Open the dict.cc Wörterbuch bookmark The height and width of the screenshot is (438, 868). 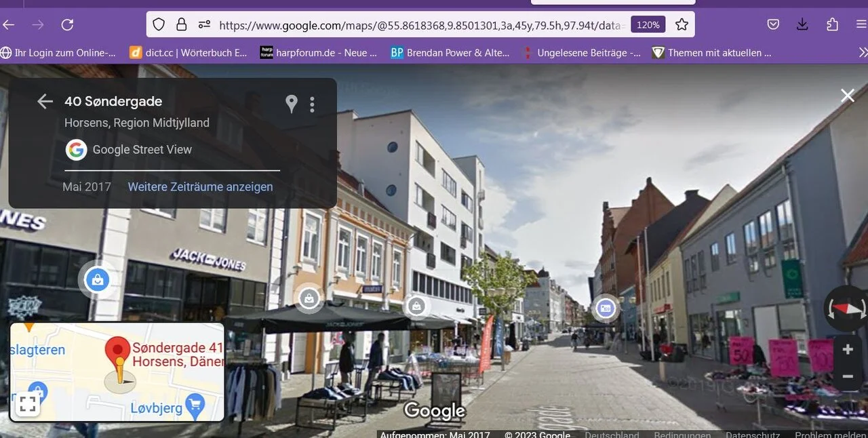(x=188, y=52)
